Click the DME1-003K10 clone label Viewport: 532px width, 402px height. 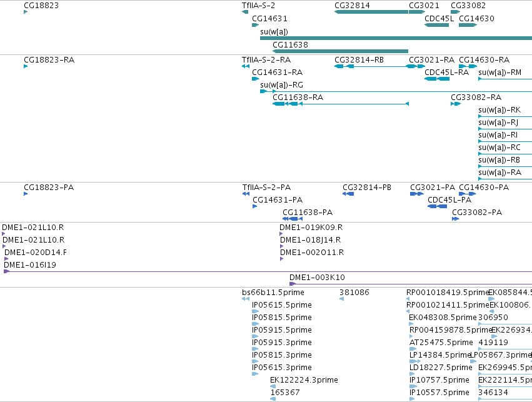point(317,278)
